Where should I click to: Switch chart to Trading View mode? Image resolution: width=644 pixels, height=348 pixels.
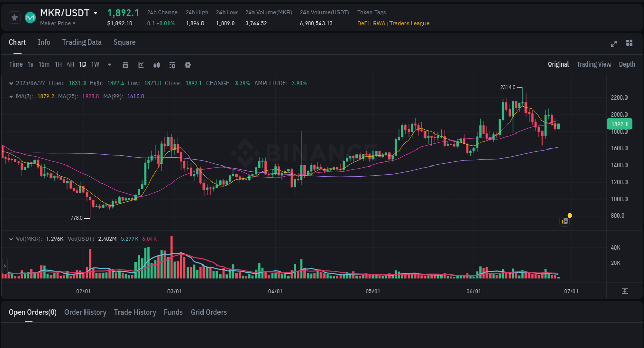click(594, 64)
